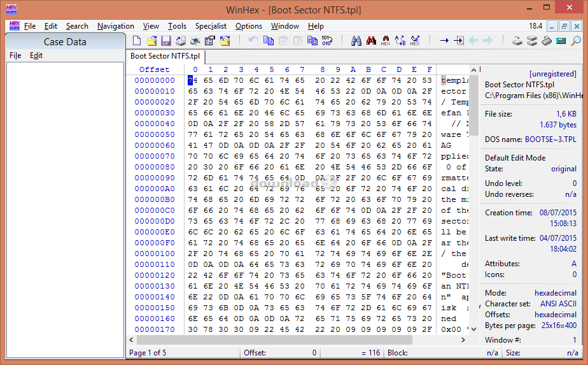Click the horizontal scroll right arrow
Screen dimensions: 588x365
click(x=463, y=340)
